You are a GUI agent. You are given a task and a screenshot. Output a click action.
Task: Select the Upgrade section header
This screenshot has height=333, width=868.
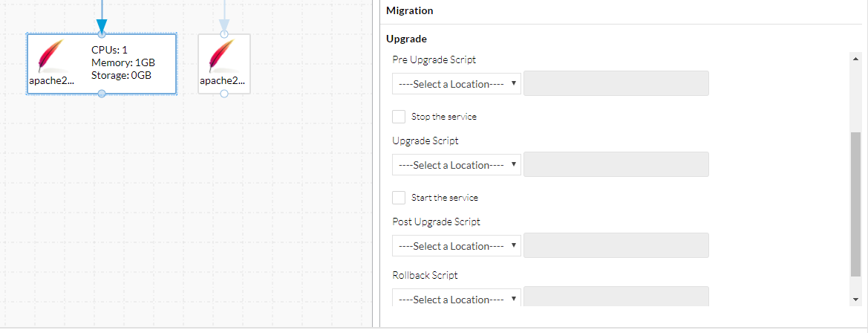406,39
